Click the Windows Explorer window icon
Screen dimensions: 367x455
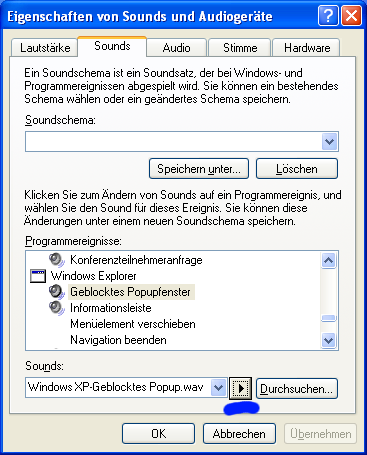point(38,276)
